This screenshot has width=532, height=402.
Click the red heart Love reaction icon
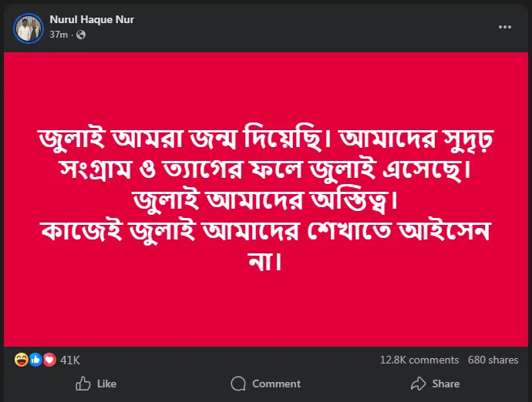tap(49, 360)
